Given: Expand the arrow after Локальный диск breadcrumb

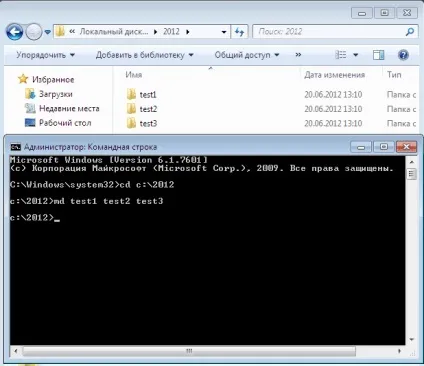Looking at the screenshot, I should coord(155,32).
